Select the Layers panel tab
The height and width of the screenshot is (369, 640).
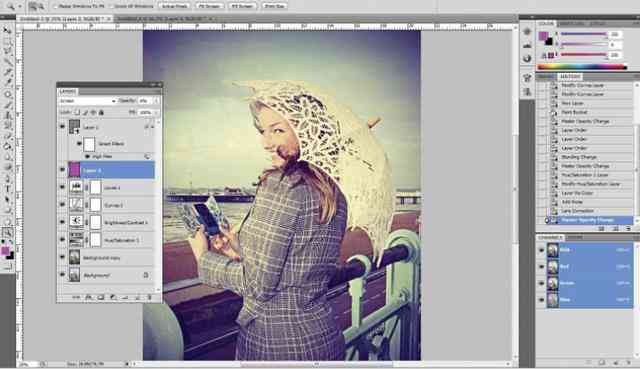(68, 91)
